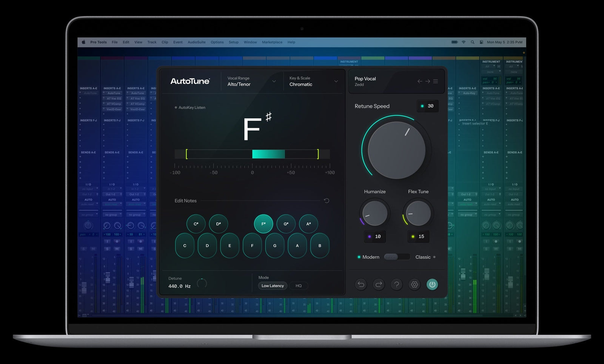Open settings with the gear icon

point(414,285)
